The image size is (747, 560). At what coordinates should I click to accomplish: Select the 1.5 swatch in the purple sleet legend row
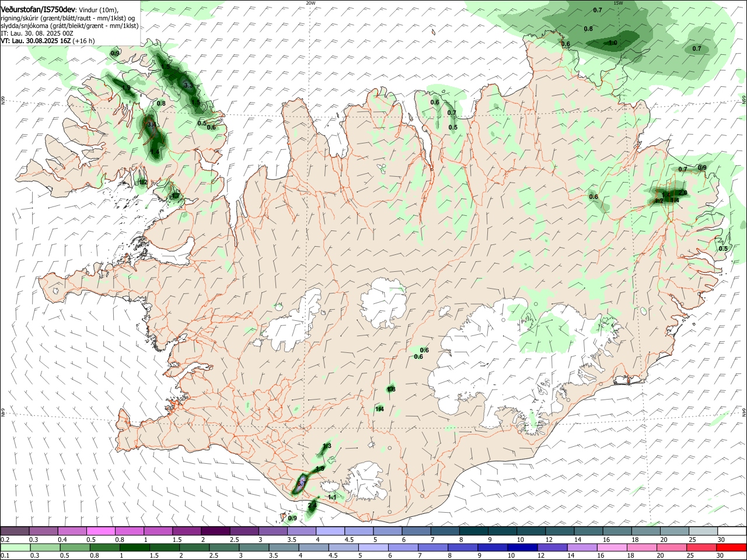point(187,531)
